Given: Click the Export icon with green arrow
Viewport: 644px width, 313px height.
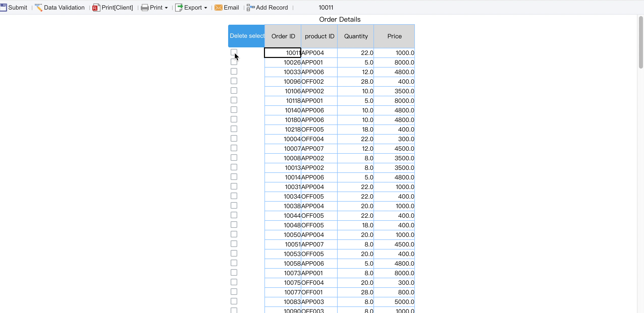Looking at the screenshot, I should pos(179,8).
